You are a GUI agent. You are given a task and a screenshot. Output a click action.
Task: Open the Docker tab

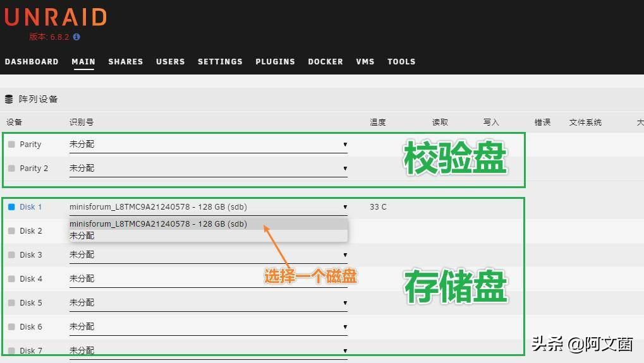coord(325,61)
